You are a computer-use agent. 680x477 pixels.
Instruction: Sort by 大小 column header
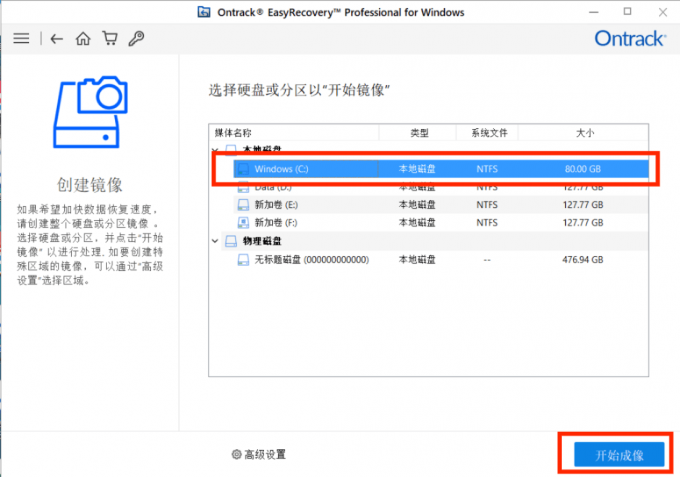584,133
